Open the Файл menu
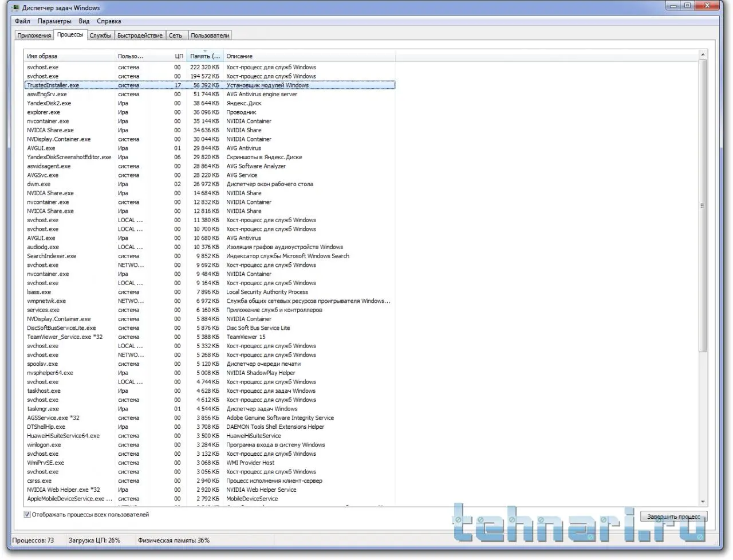This screenshot has height=560, width=733. [23, 21]
